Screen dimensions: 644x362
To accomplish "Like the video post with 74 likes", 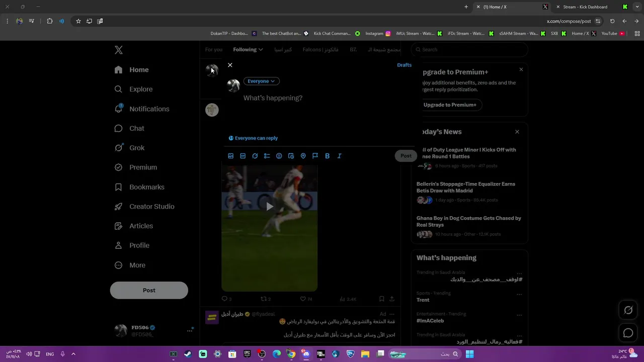I will [x=306, y=299].
